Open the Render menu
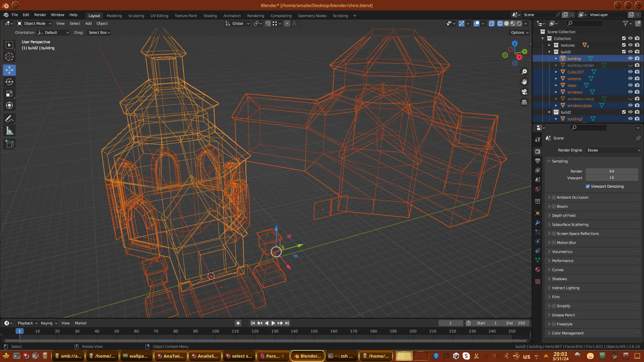Image resolution: width=644 pixels, height=362 pixels. [40, 15]
